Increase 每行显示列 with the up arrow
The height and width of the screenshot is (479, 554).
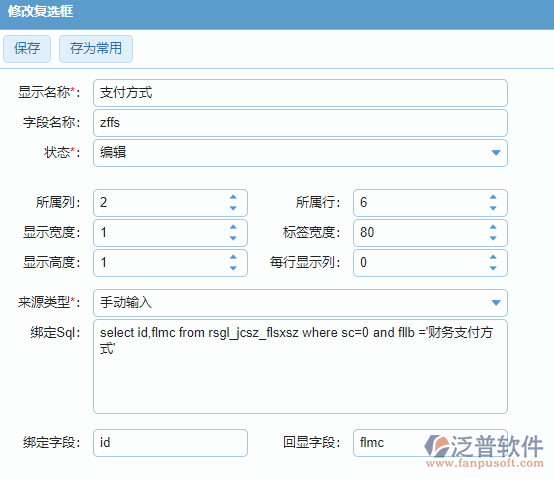[493, 257]
